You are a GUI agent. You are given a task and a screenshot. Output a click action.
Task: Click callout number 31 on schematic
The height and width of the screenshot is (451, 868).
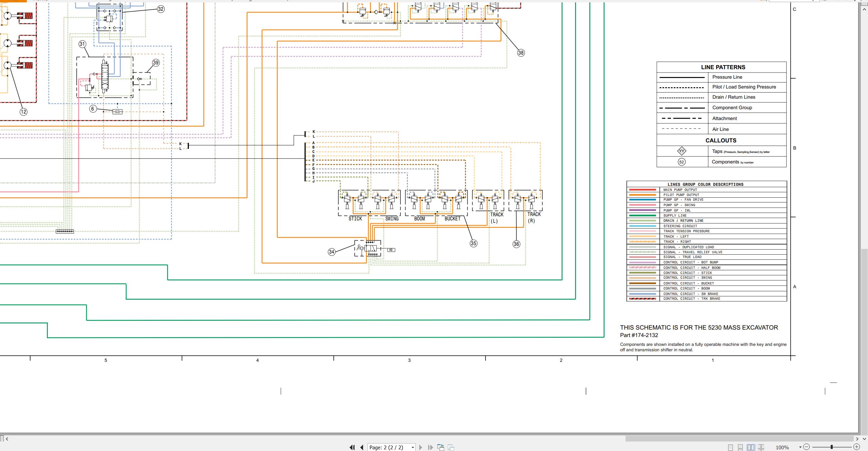pyautogui.click(x=82, y=44)
